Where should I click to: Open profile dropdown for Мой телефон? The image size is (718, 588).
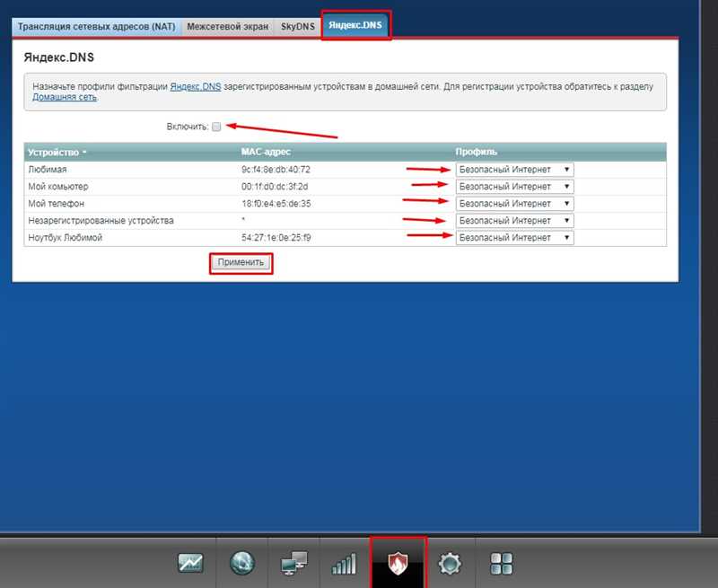pos(514,203)
